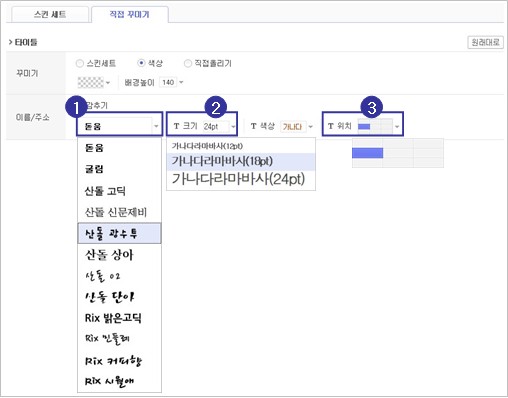Image resolution: width=508 pixels, height=398 pixels.
Task: Open the 돋움 font family dropdown
Action: [x=120, y=126]
